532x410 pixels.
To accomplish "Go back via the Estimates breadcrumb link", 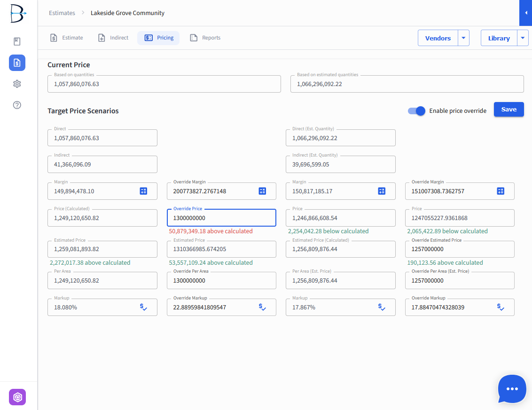I will point(62,13).
